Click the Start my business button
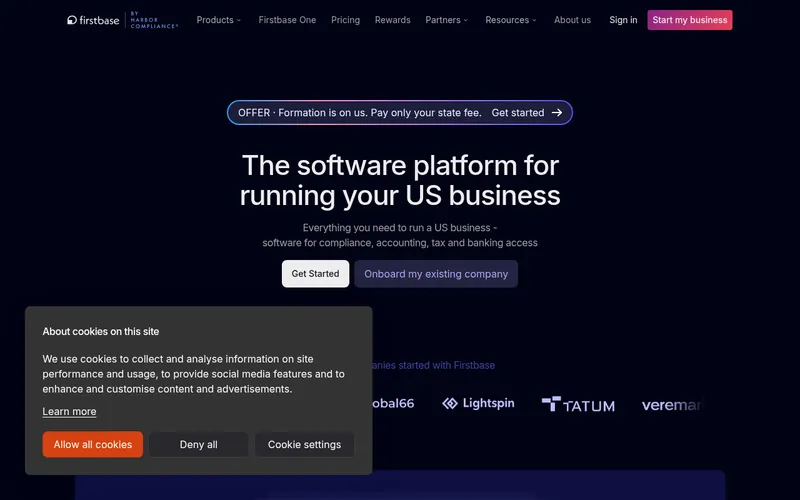Screen dimensions: 800x500 (x=690, y=20)
